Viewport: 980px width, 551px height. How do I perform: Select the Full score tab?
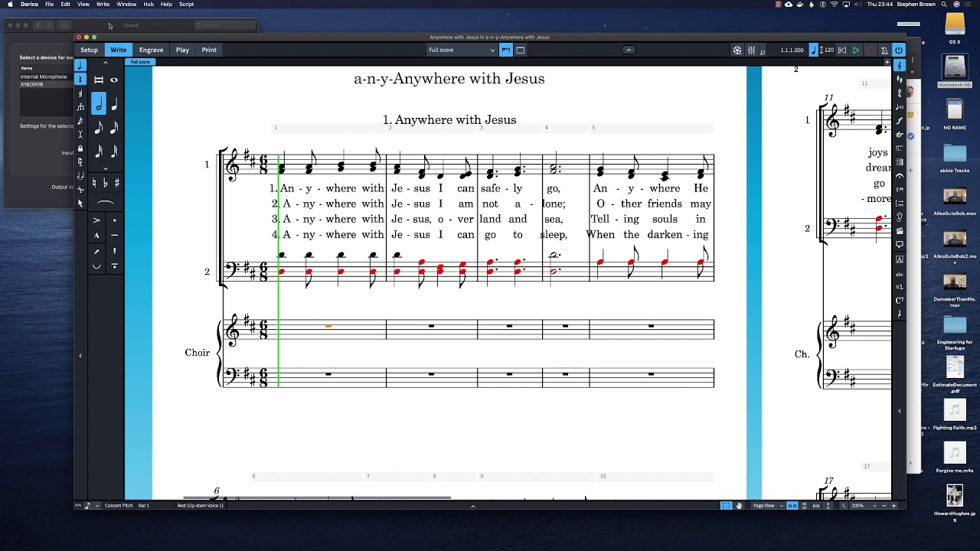140,62
